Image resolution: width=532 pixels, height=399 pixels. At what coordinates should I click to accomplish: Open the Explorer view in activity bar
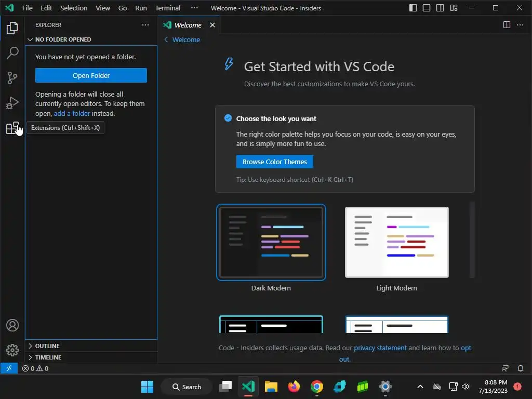click(12, 28)
